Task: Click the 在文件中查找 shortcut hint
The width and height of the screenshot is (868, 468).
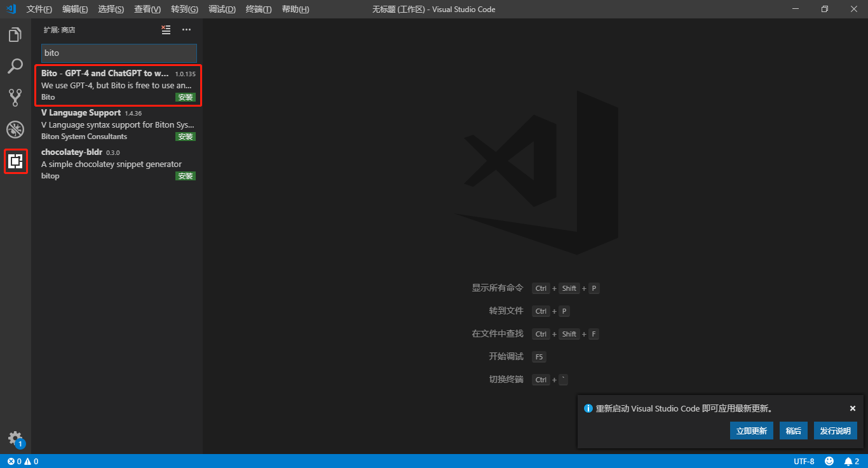Action: (x=498, y=333)
